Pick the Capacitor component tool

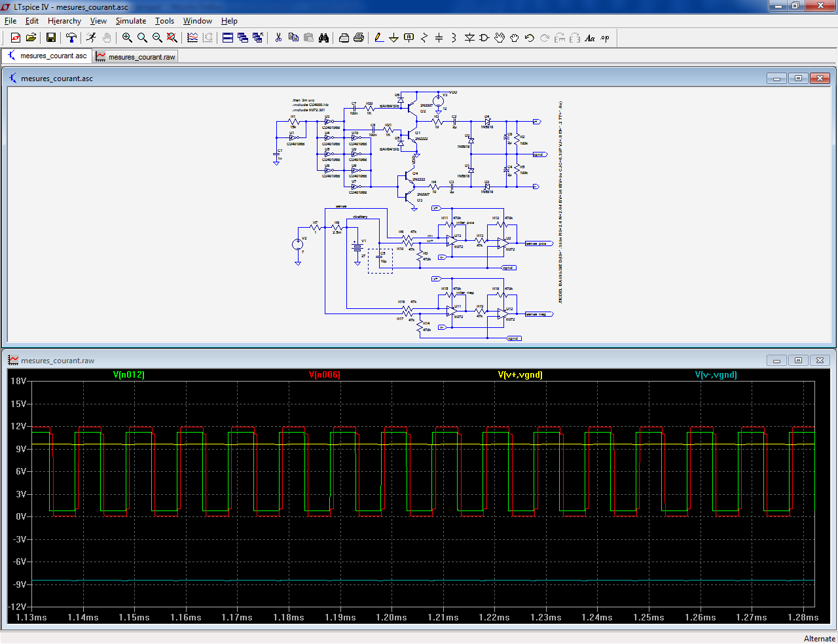pyautogui.click(x=439, y=38)
